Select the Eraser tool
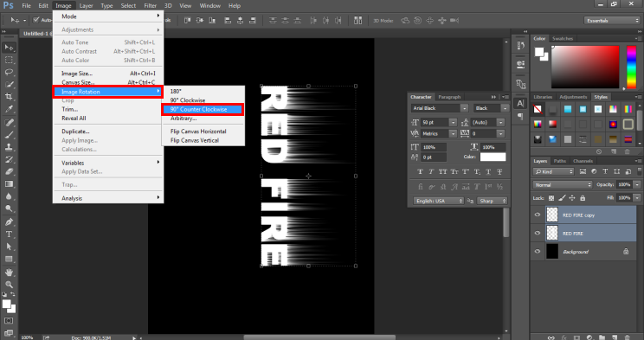 click(x=9, y=171)
